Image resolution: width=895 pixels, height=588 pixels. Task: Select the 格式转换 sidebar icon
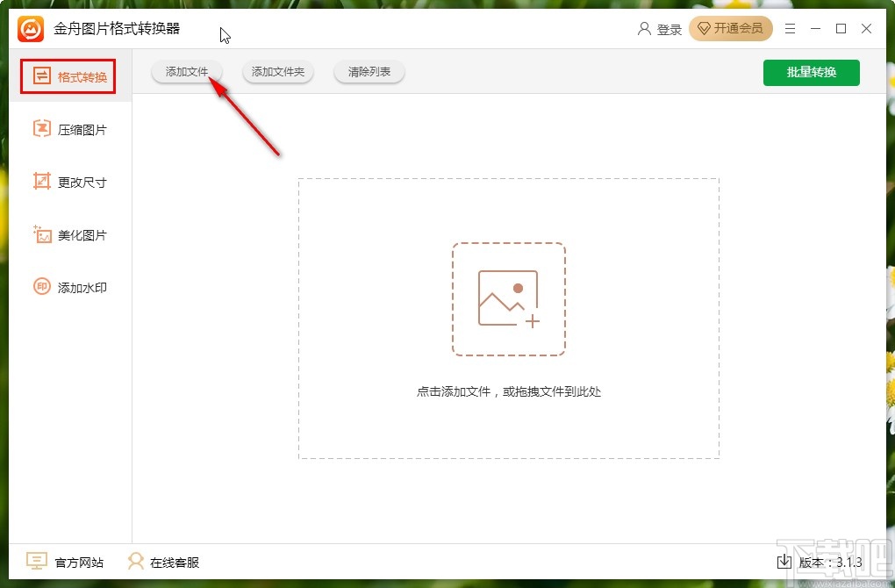click(x=40, y=76)
